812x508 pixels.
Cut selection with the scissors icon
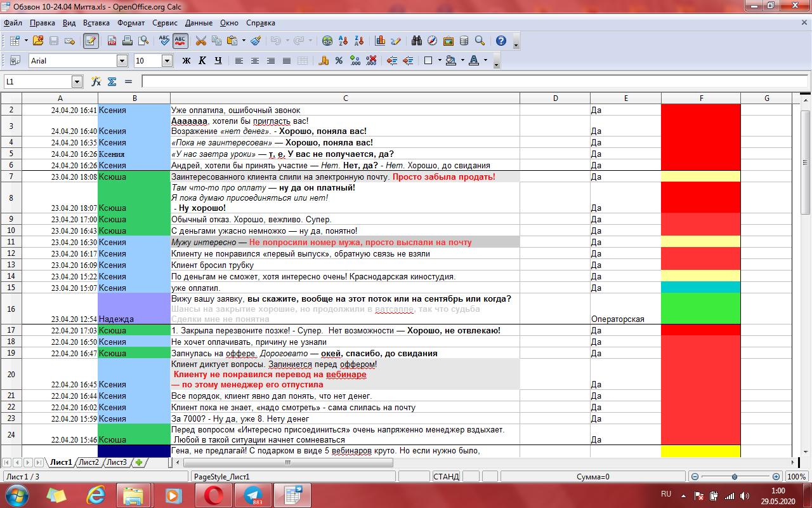coord(201,41)
